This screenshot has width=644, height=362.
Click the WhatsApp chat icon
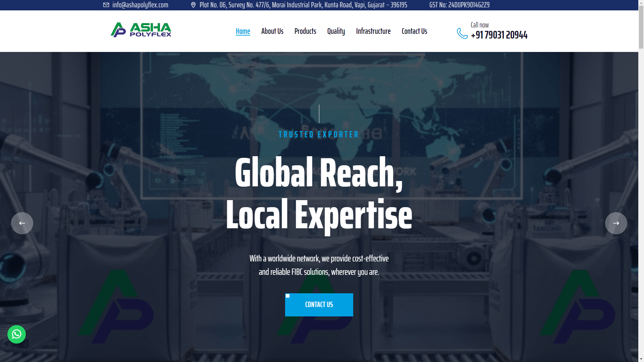pos(16,334)
